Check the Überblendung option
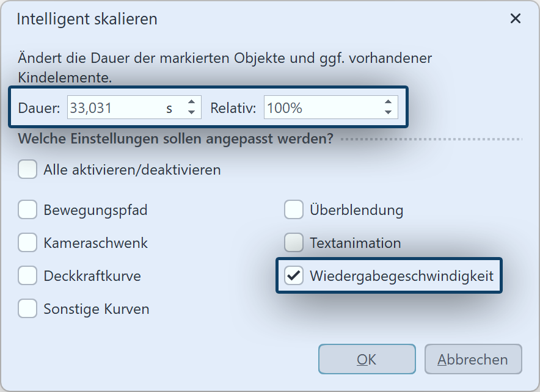The width and height of the screenshot is (540, 392). pos(294,210)
